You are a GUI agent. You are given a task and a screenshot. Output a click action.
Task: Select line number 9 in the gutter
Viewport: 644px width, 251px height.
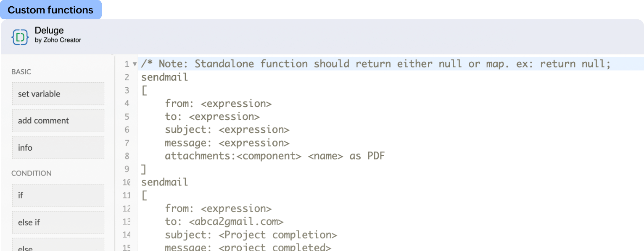coord(127,169)
